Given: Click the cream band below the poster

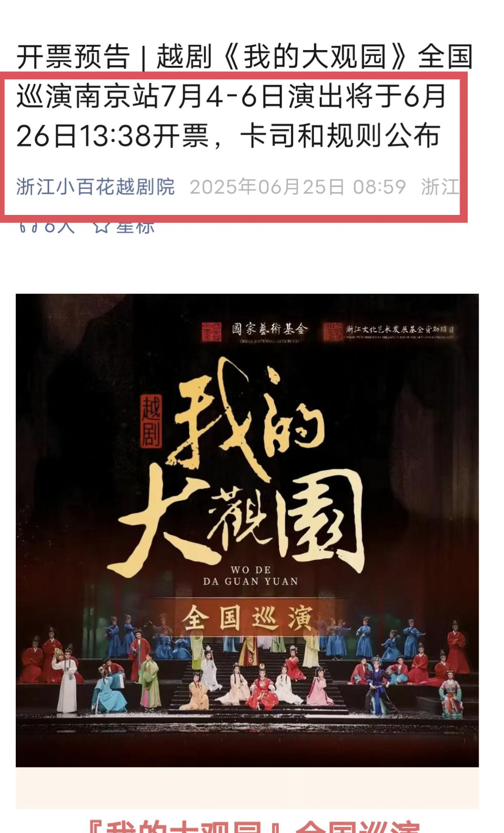Looking at the screenshot, I should [x=247, y=788].
